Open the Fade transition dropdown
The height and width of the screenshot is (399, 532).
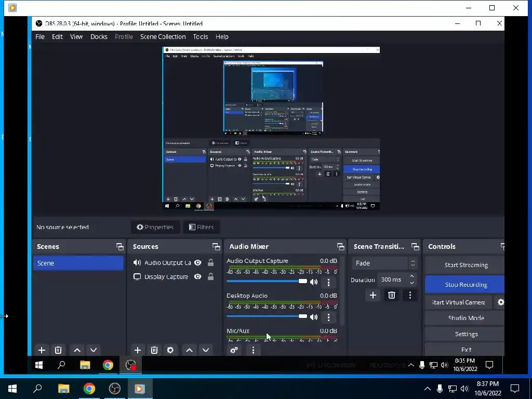tap(384, 263)
